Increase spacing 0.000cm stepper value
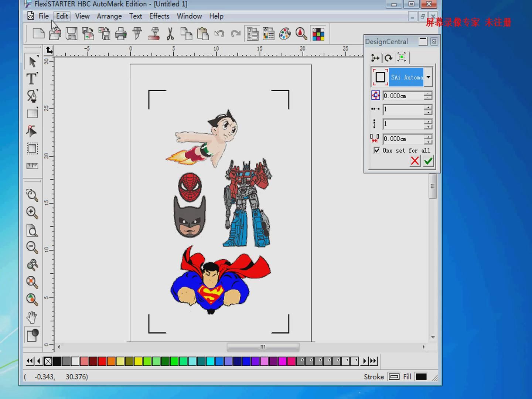 tap(428, 136)
